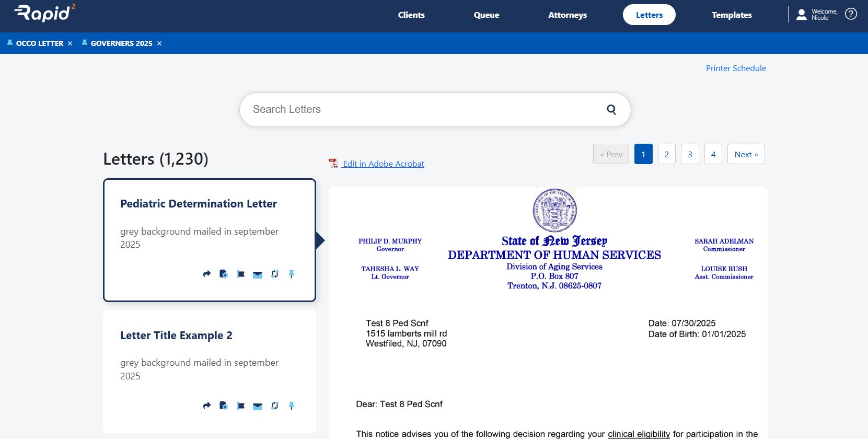Screen dimensions: 868x439
Task: Click the magnifier search icon
Action: coord(611,110)
